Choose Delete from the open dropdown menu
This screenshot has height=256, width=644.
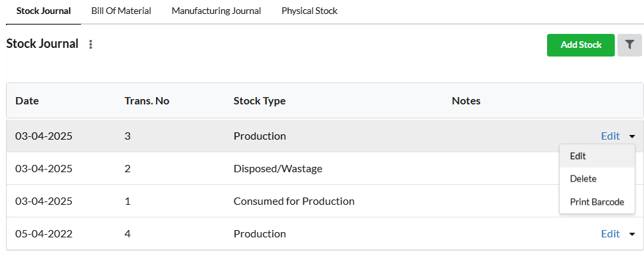597,179
